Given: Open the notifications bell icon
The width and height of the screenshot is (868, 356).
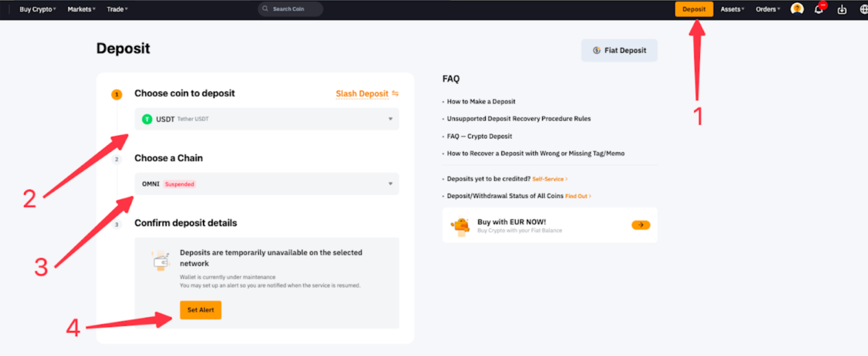Looking at the screenshot, I should point(818,9).
